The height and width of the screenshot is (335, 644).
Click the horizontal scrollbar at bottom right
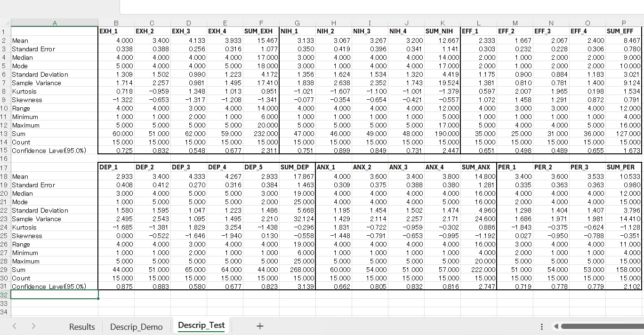(x=598, y=326)
